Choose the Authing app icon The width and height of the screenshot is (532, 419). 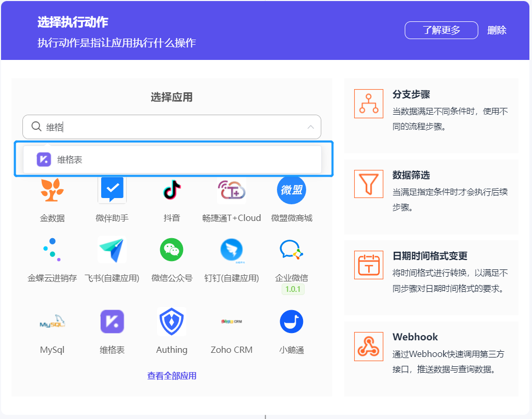(x=172, y=322)
